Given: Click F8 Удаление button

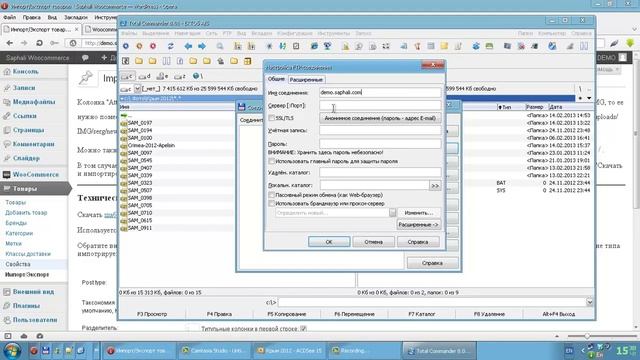Looking at the screenshot, I should tap(489, 314).
